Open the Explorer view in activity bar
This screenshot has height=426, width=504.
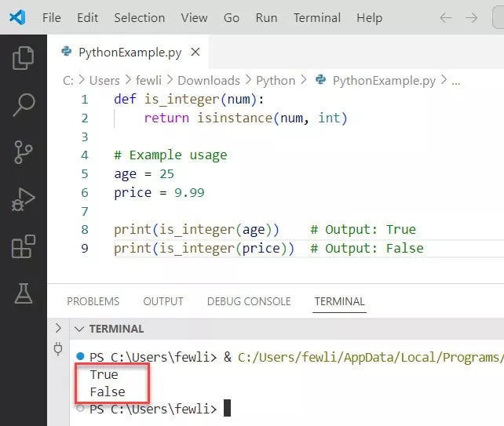24,58
